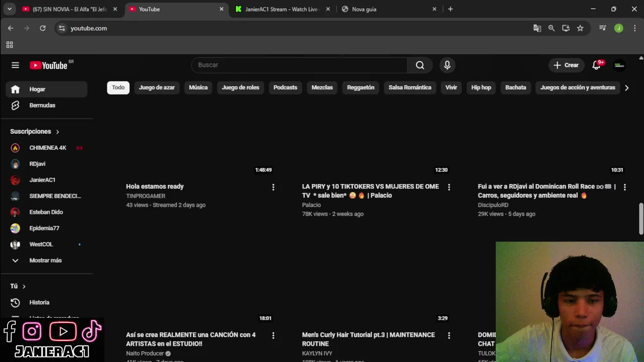Open browser zoom magnifier icon

click(x=551, y=28)
